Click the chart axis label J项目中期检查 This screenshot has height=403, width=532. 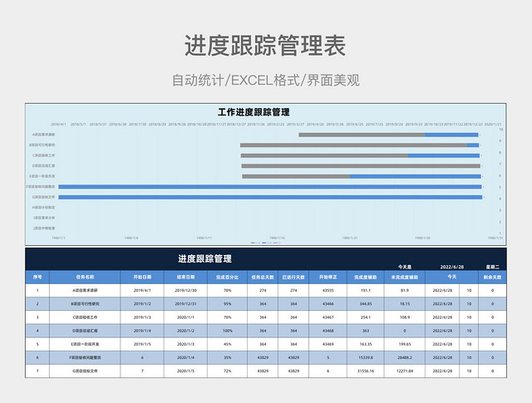(x=44, y=228)
